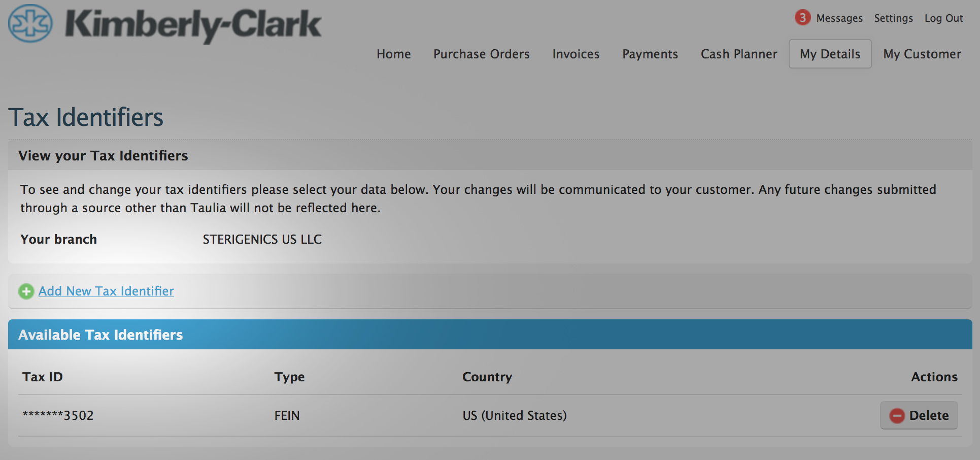The width and height of the screenshot is (980, 460).
Task: Click the Country column header
Action: click(x=487, y=377)
